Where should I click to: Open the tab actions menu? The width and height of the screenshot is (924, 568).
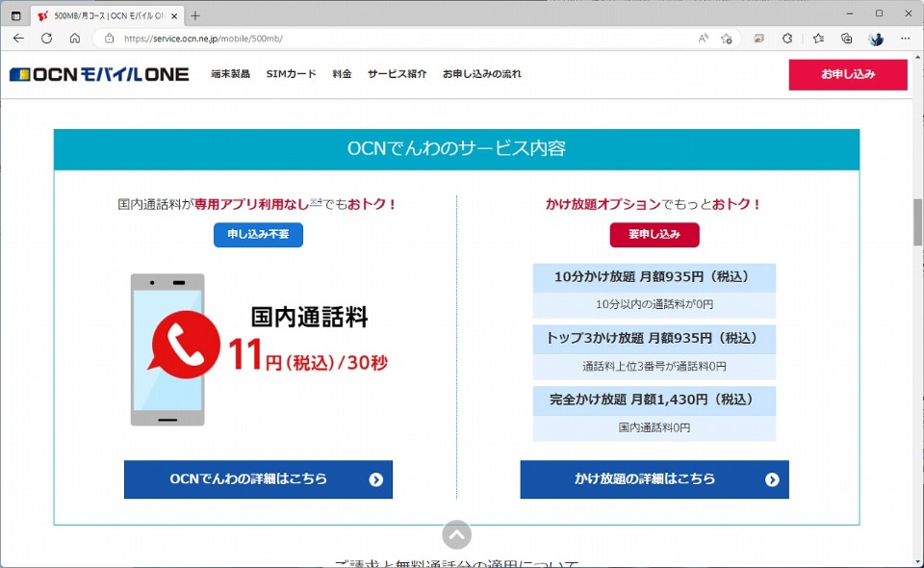pos(15,15)
